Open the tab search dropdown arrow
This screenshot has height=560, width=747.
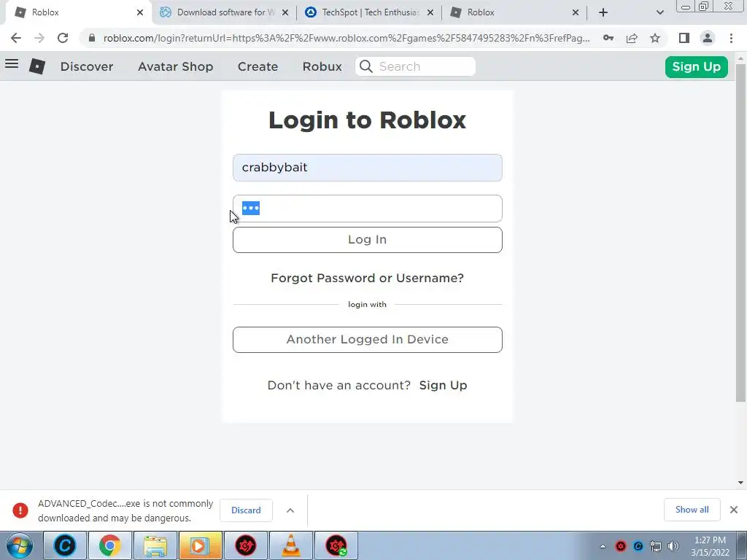coord(659,12)
